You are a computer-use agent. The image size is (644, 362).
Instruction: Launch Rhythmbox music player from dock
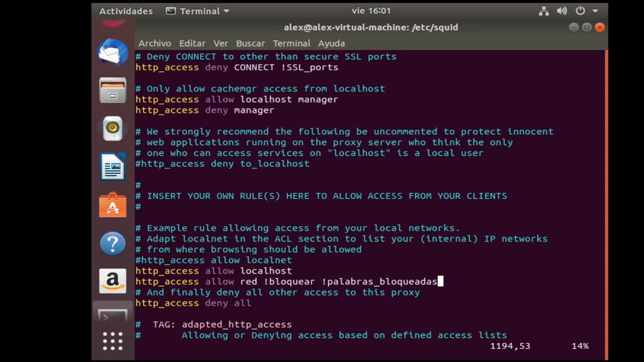coord(113,129)
